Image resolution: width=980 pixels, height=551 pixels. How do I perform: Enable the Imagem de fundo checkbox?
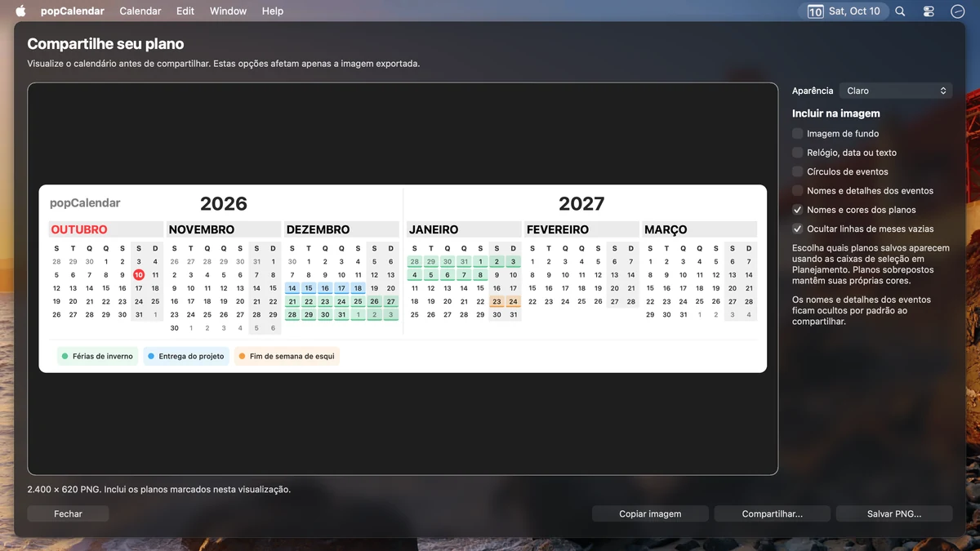798,134
